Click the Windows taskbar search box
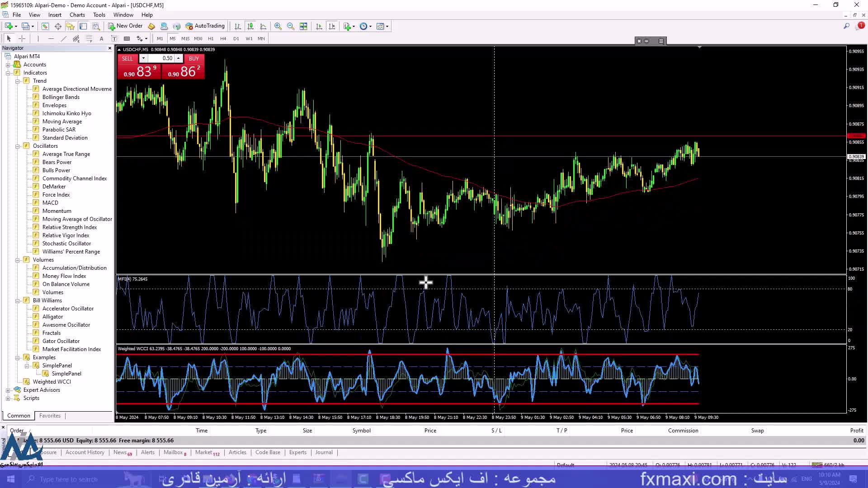This screenshot has width=868, height=488. pos(68,479)
